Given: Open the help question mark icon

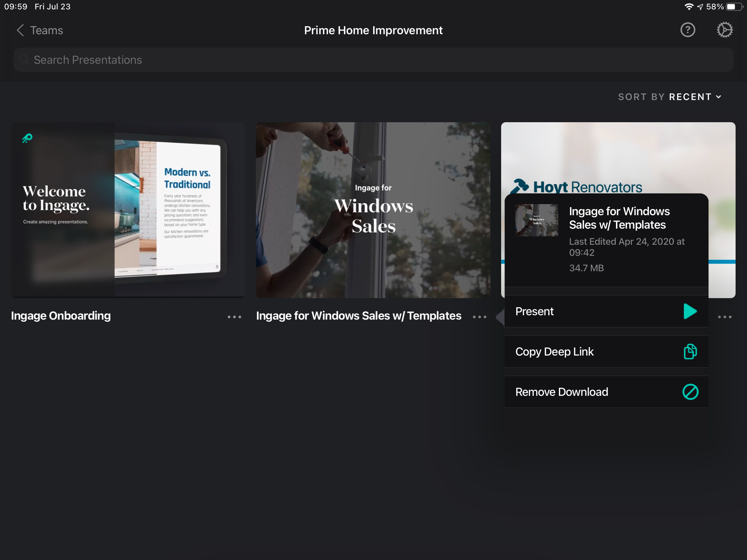Looking at the screenshot, I should click(x=688, y=30).
